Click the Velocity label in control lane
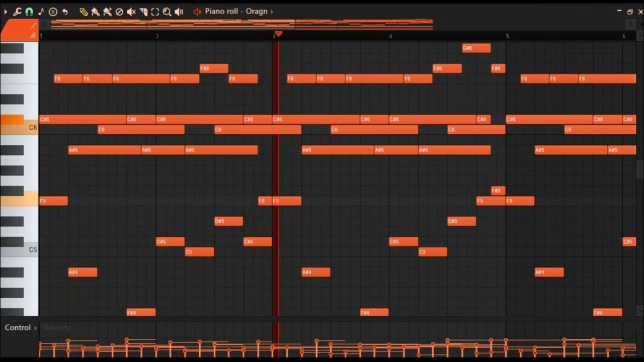This screenshot has width=644, height=362. pos(57,328)
